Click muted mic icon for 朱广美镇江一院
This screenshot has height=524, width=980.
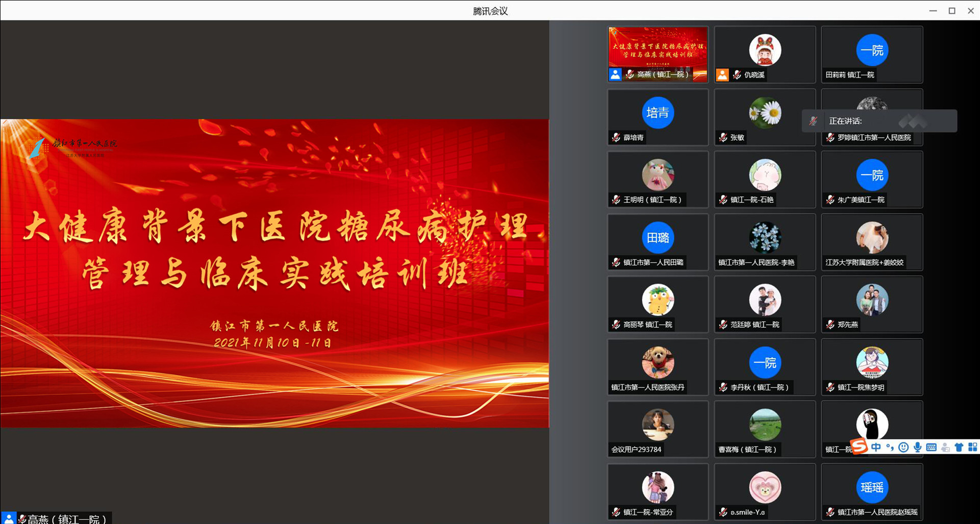tap(831, 200)
